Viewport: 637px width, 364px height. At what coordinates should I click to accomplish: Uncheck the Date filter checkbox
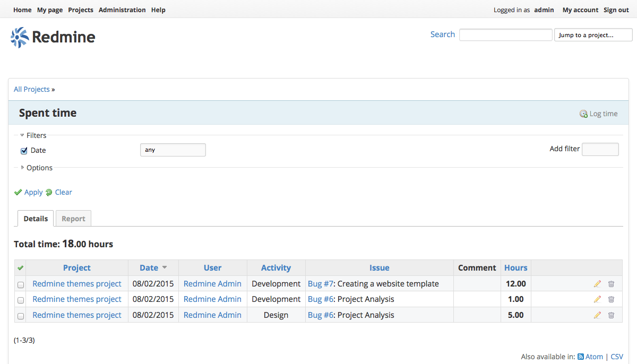24,151
